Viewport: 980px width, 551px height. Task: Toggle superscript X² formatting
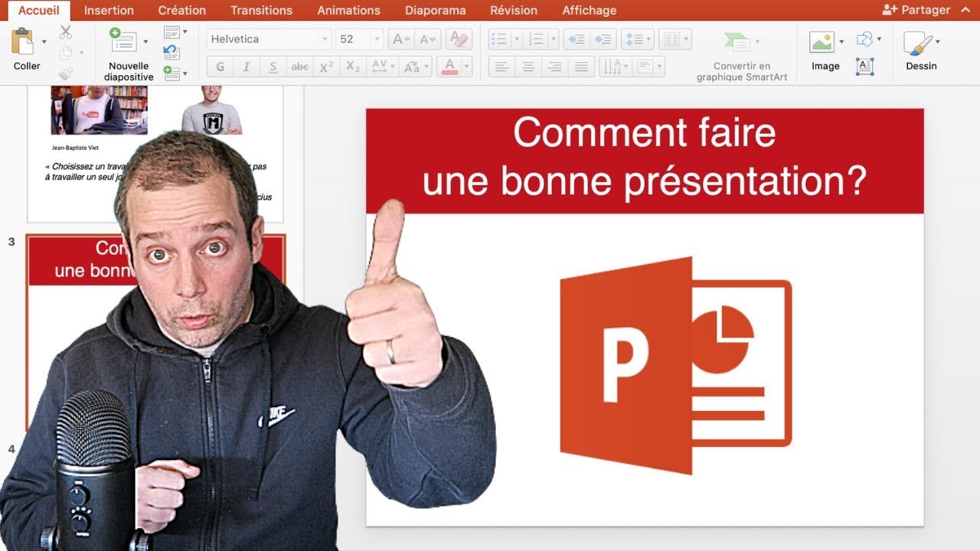(x=326, y=67)
